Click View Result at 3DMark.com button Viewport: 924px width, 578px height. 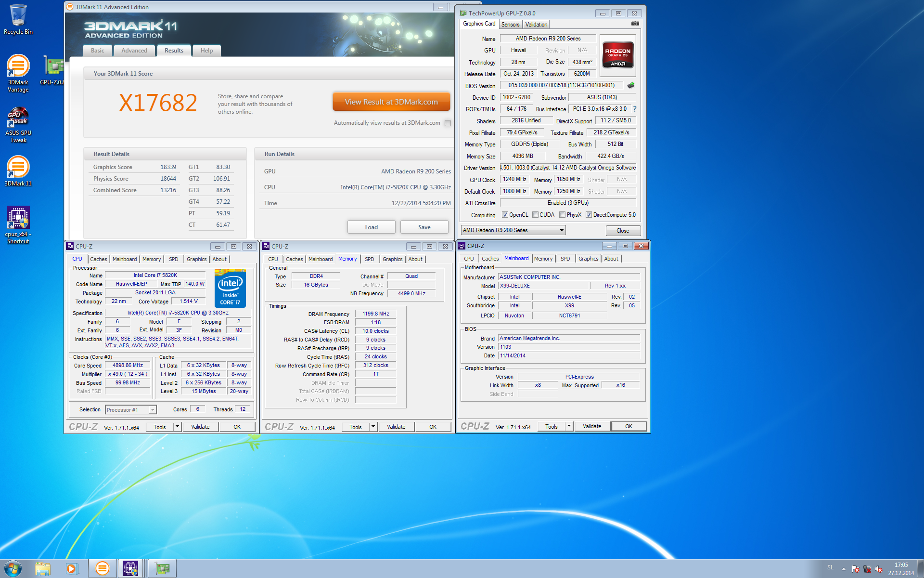391,102
